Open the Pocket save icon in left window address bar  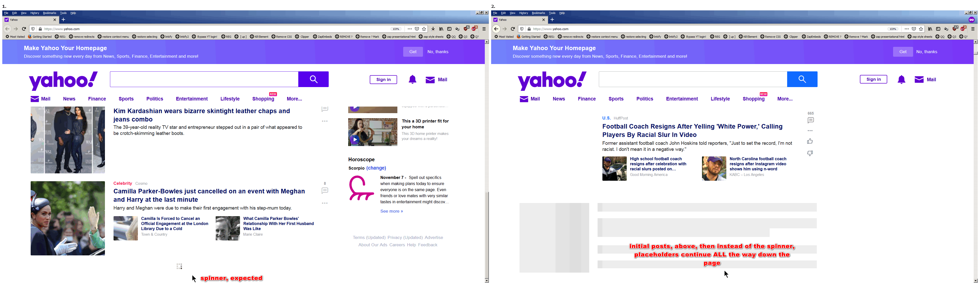[x=417, y=29]
